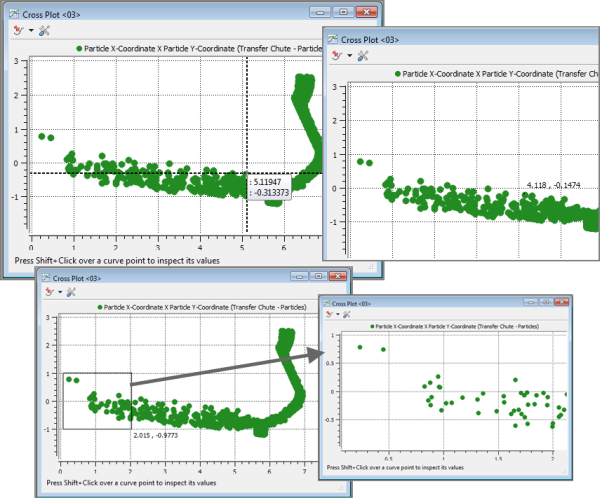Expand the curve tool dropdown in the zoom-rectangle window
The width and height of the screenshot is (600, 498).
point(57,292)
